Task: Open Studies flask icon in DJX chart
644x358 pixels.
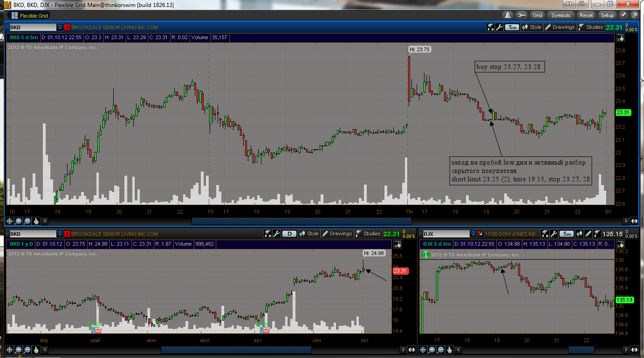Action: tap(598, 234)
